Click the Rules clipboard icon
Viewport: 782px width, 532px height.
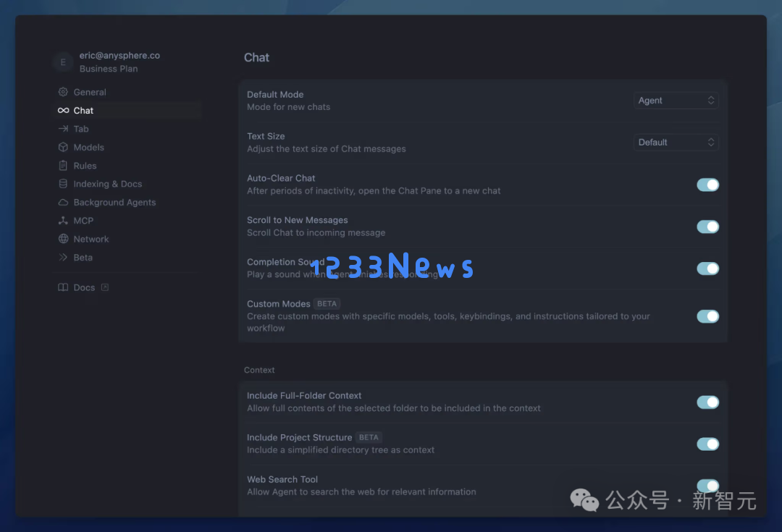[x=63, y=166]
